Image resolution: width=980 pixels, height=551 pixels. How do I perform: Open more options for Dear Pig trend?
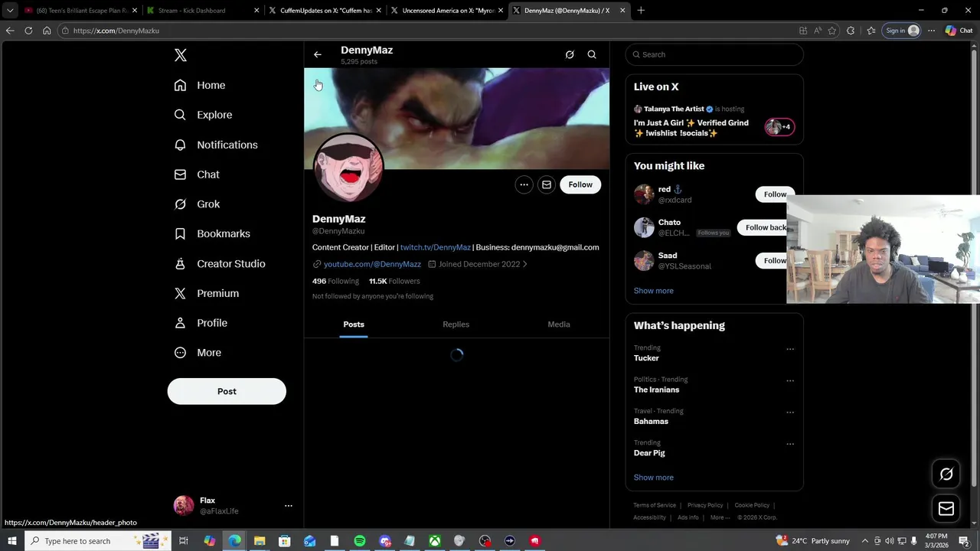790,444
